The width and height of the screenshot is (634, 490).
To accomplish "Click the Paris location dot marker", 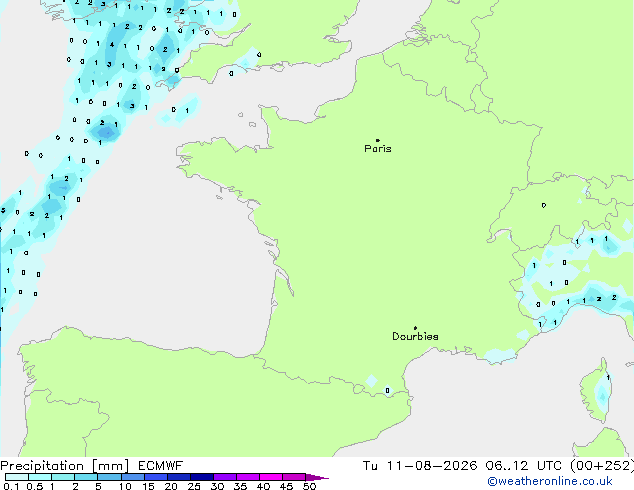I will [378, 140].
